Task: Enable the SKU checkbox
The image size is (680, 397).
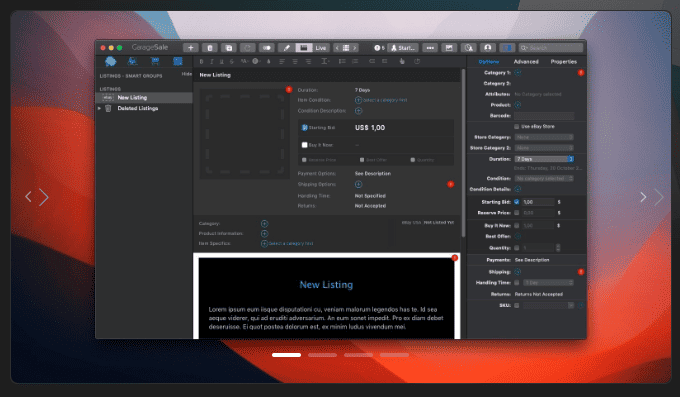Action: pyautogui.click(x=517, y=305)
